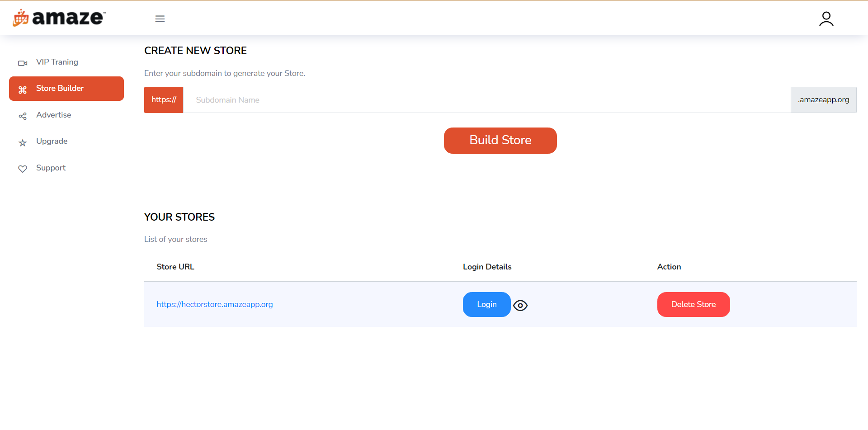Open the user profile icon
The height and width of the screenshot is (430, 868).
[826, 19]
